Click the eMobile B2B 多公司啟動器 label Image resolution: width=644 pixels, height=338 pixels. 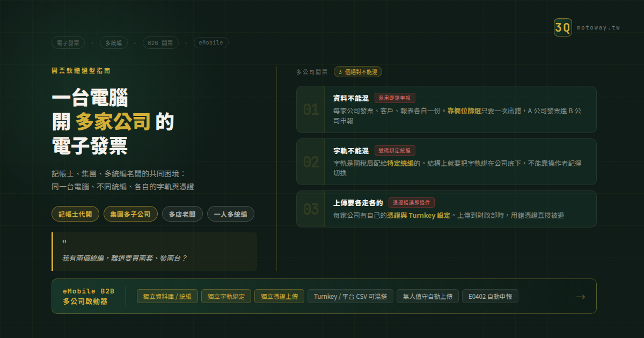pyautogui.click(x=89, y=296)
